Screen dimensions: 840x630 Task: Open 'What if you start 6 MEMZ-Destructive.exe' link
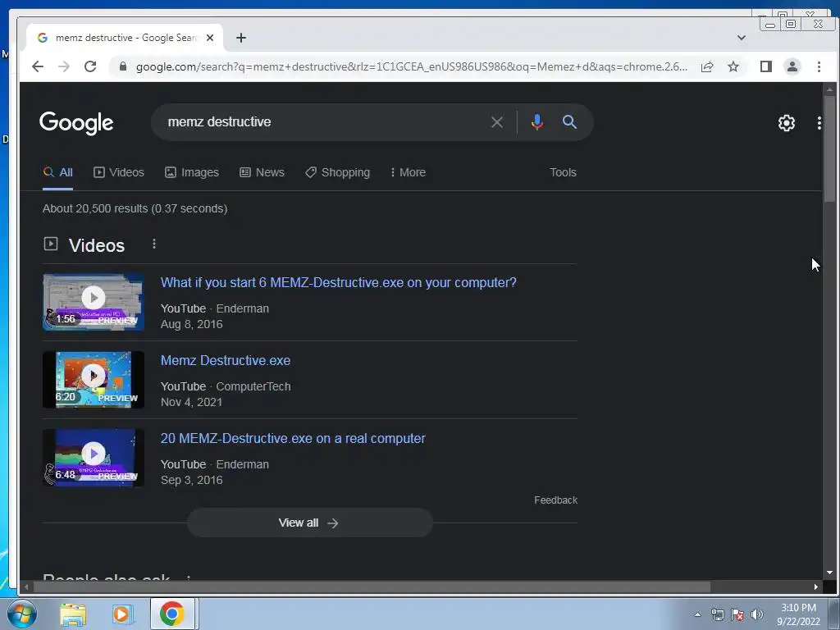click(339, 282)
